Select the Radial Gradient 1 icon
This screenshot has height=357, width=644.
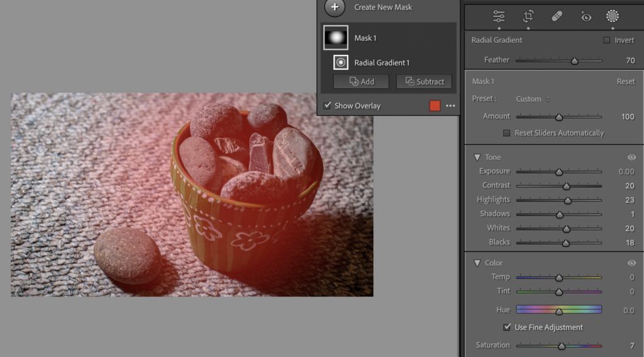(x=340, y=62)
